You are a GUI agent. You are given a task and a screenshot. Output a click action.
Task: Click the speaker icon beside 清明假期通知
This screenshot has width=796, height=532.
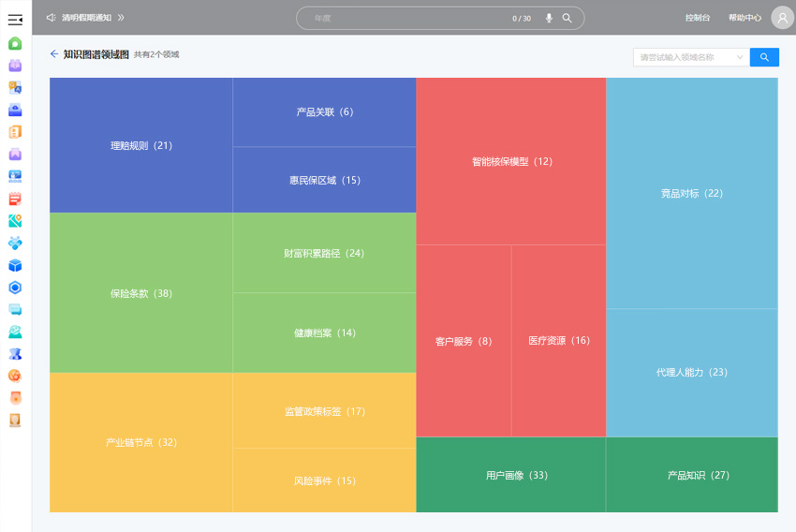(51, 18)
